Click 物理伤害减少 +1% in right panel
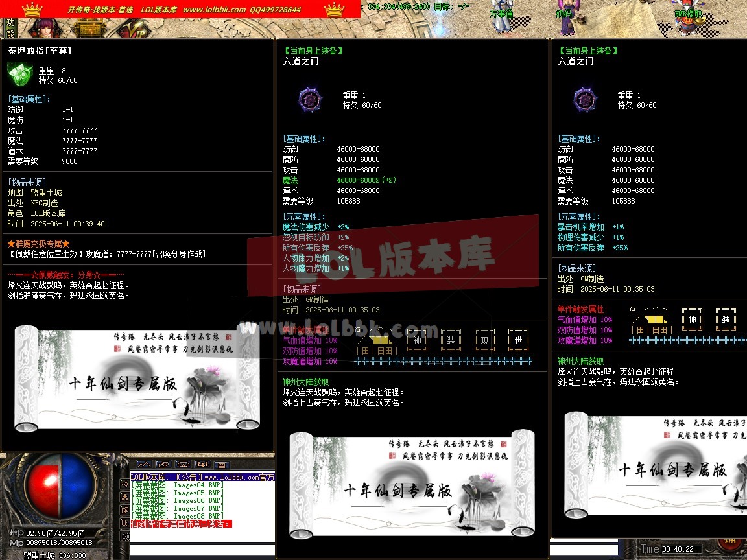747x560 pixels. click(x=591, y=237)
